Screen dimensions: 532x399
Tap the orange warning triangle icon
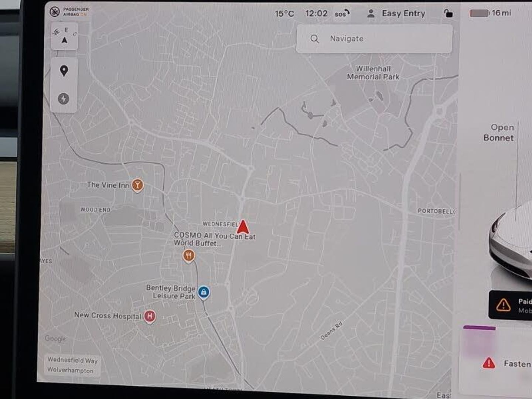[x=503, y=305]
